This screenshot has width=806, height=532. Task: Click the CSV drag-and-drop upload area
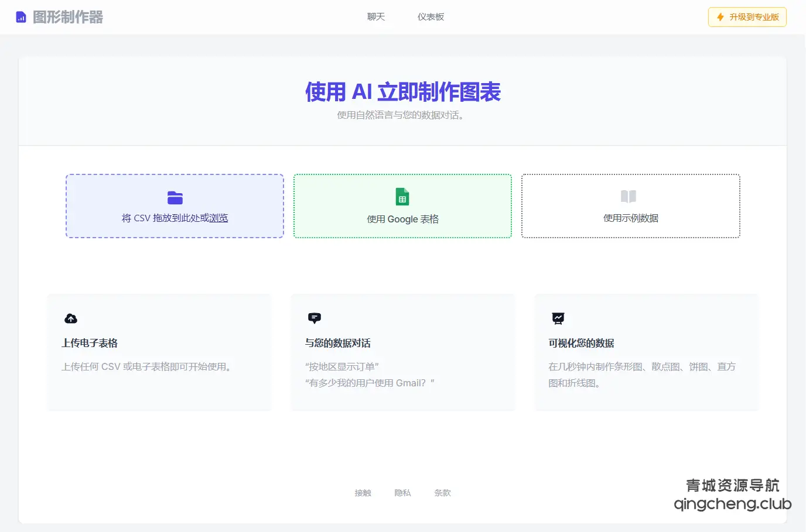point(175,206)
